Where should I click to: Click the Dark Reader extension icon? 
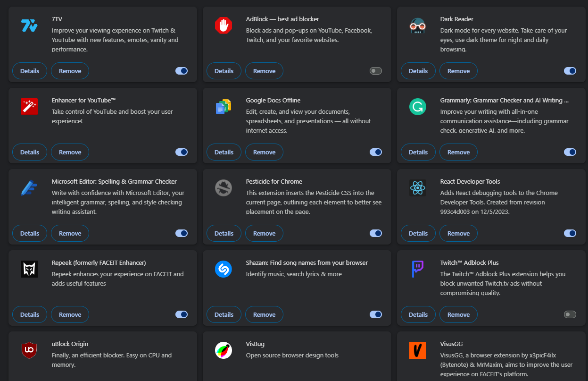[x=418, y=25]
